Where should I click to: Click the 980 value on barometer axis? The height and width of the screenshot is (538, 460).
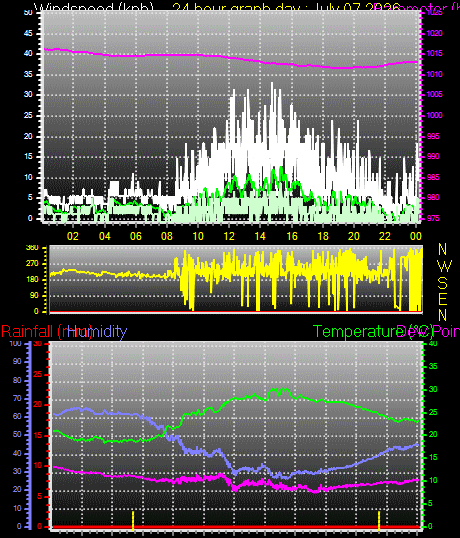(x=433, y=198)
